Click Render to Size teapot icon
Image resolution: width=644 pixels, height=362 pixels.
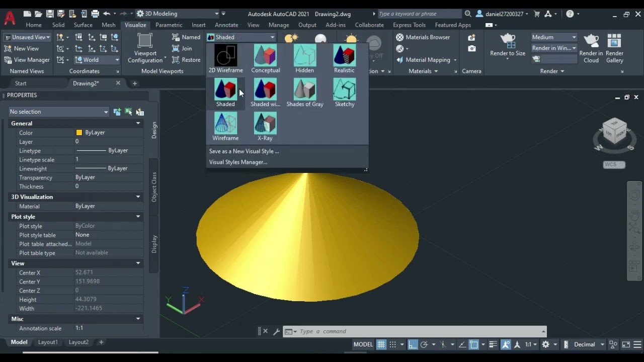coord(508,41)
